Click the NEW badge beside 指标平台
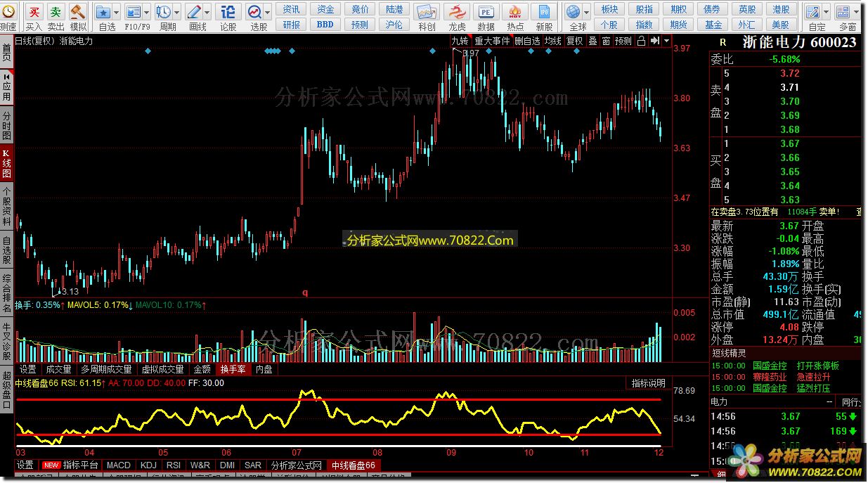 (51, 465)
